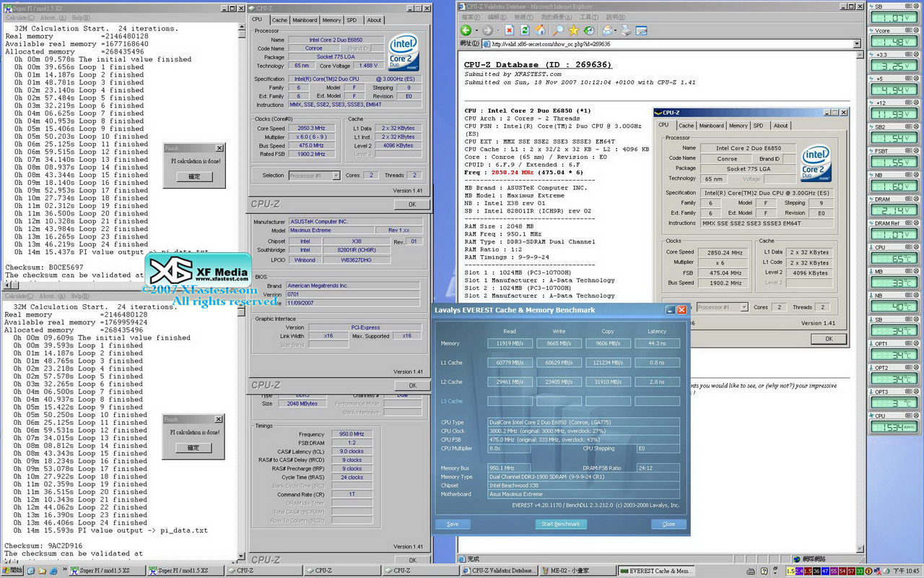The height and width of the screenshot is (578, 924).
Task: Click the IE address URL field
Action: point(671,43)
